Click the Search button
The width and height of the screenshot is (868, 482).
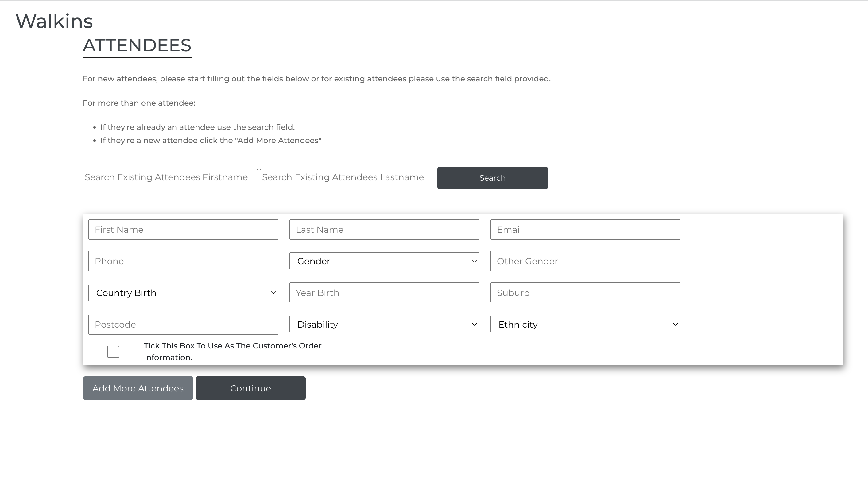tap(492, 178)
